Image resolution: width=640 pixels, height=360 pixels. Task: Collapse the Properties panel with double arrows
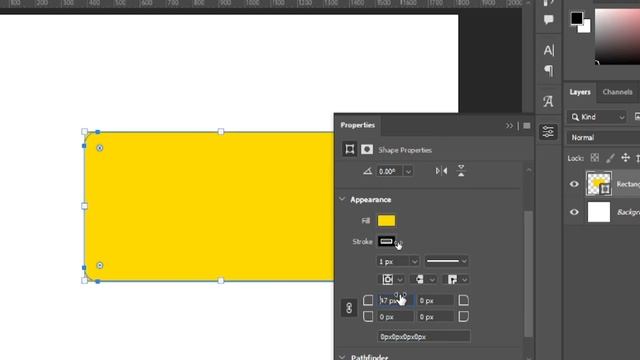point(509,125)
